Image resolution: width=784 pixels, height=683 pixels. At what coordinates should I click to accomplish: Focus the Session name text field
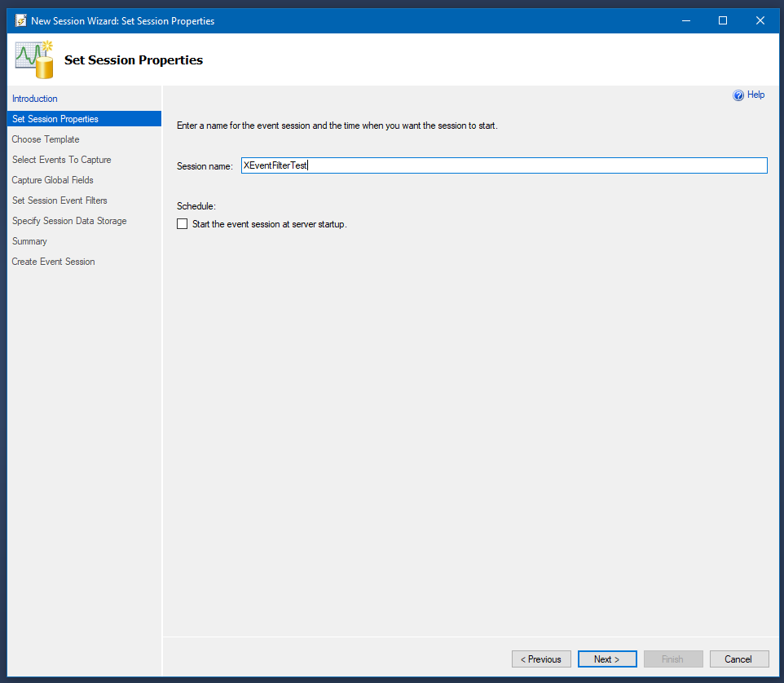[504, 165]
